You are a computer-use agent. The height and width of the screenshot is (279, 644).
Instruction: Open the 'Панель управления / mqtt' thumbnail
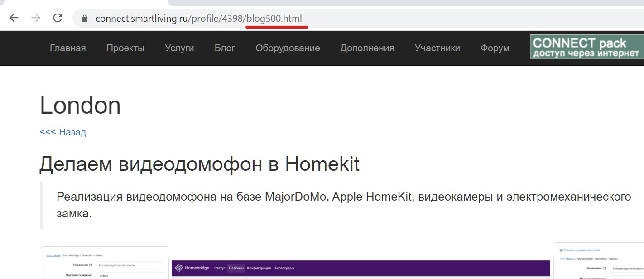click(x=599, y=261)
